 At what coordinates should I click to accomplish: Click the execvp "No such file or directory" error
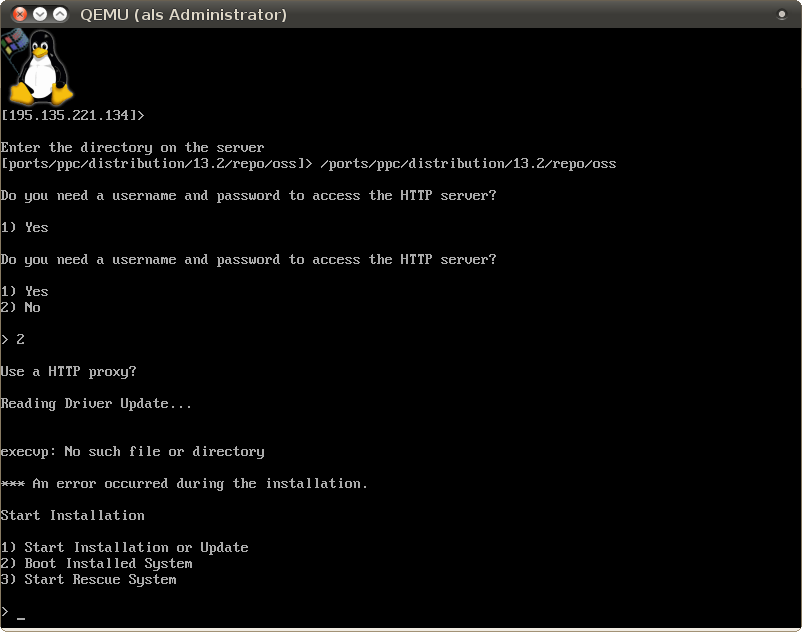coord(132,451)
